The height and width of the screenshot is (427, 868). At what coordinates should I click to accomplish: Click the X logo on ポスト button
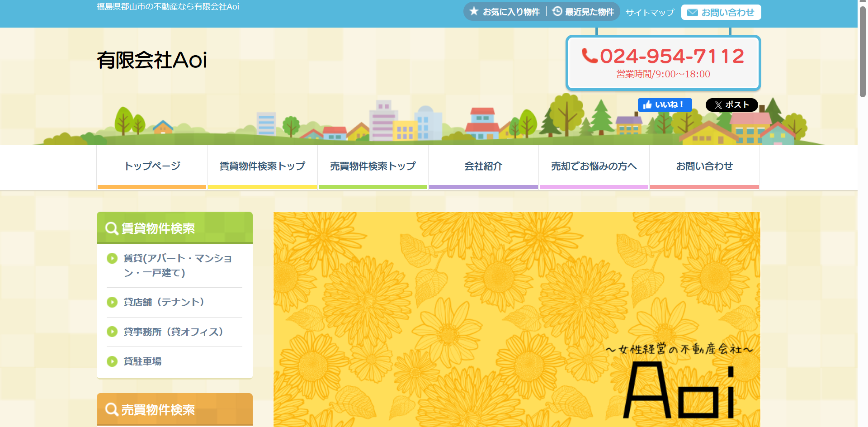(718, 105)
